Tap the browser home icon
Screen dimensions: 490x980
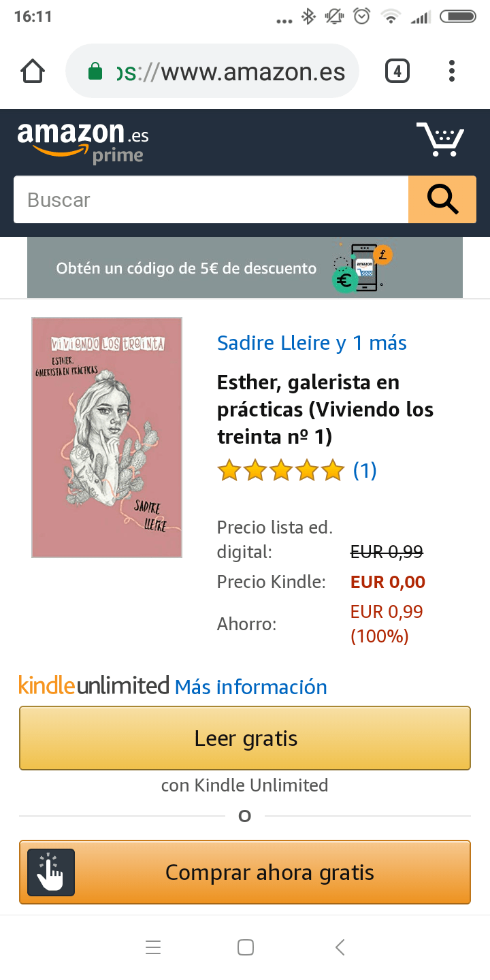[33, 71]
